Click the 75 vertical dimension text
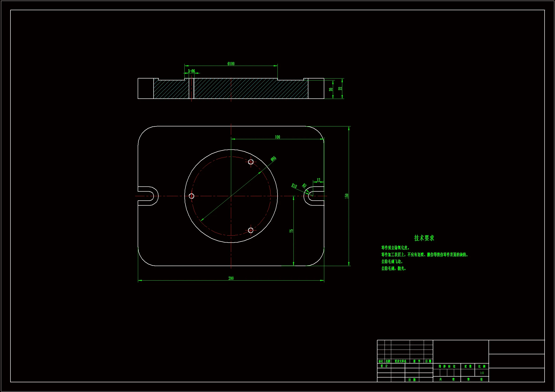555x392 pixels. (292, 231)
